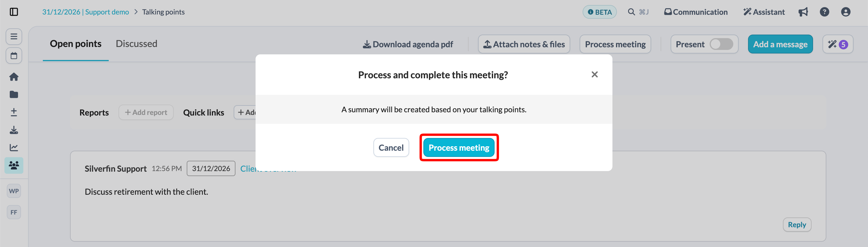Switch to the Discussed tab

coord(136,44)
